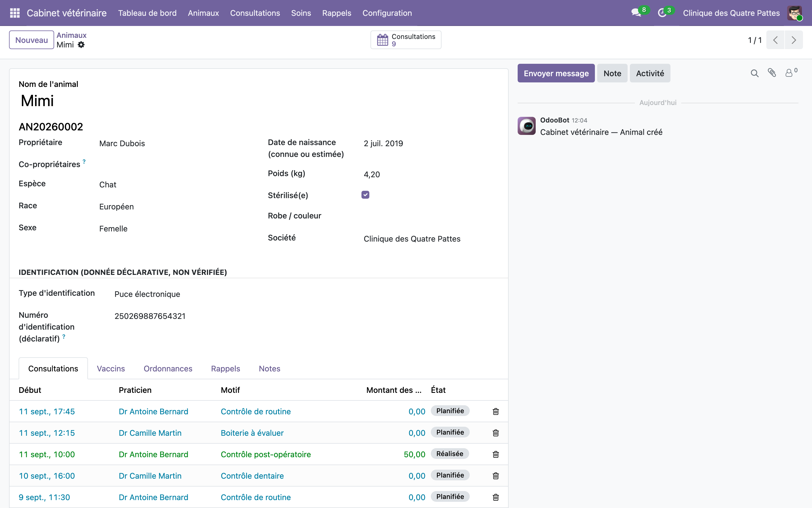Screen dimensions: 812x508
Task: Select the Consultations tab in the form
Action: tap(53, 369)
